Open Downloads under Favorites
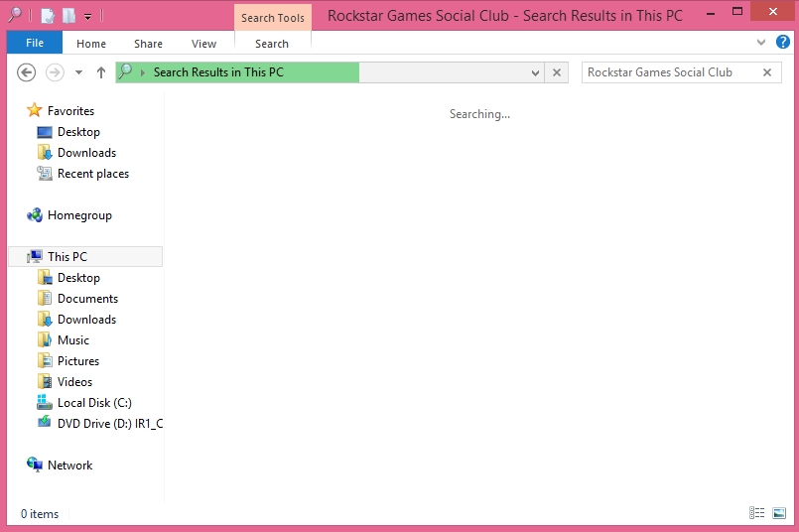 tap(86, 153)
